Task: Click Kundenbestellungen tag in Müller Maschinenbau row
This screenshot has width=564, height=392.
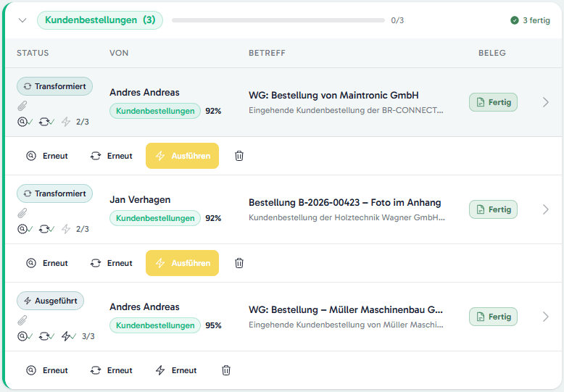Action: pos(155,325)
